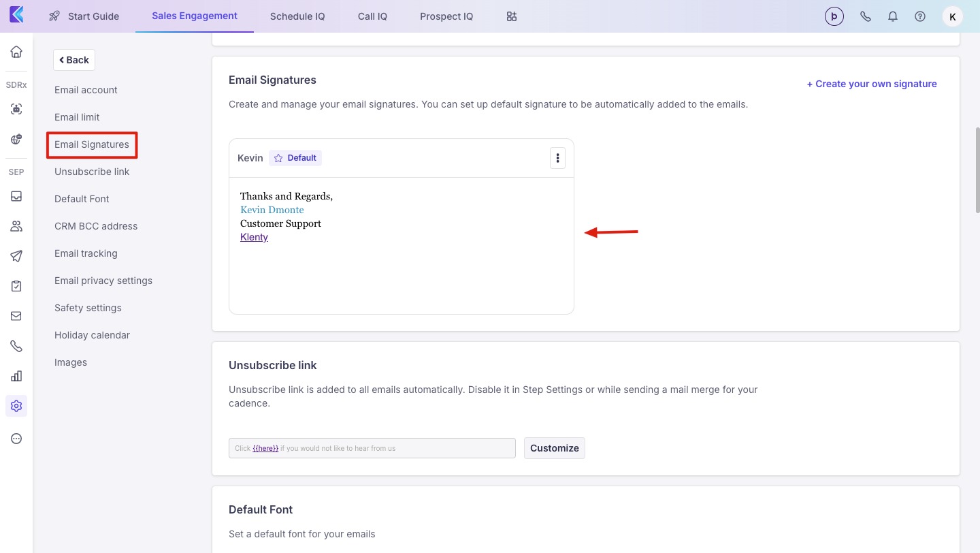Click the paper plane cadences icon
Viewport: 980px width, 553px height.
tap(16, 256)
